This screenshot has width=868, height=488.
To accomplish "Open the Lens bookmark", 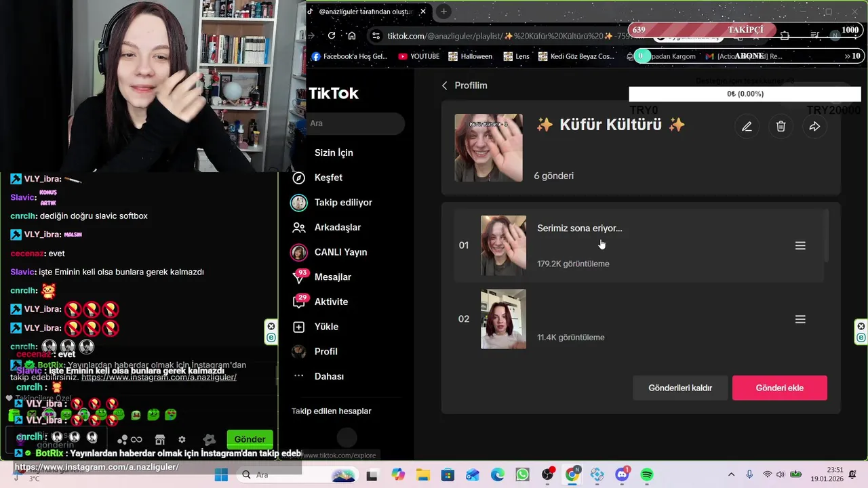I will click(516, 56).
